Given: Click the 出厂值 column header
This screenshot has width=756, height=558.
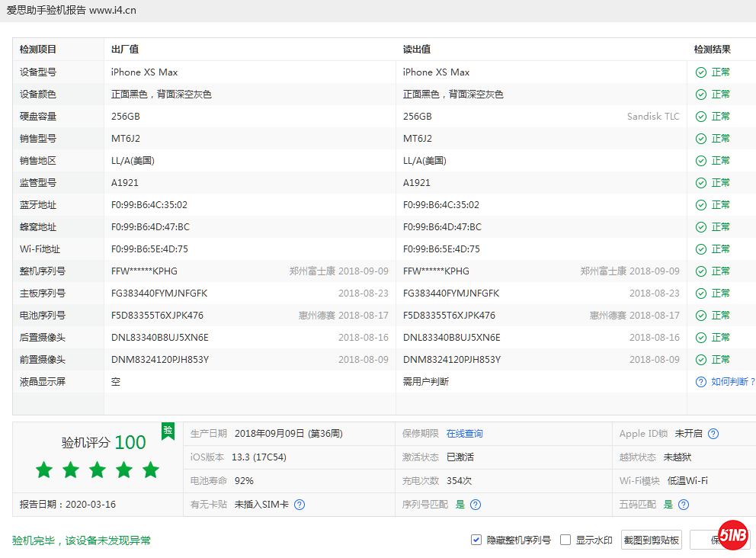Looking at the screenshot, I should [x=125, y=50].
